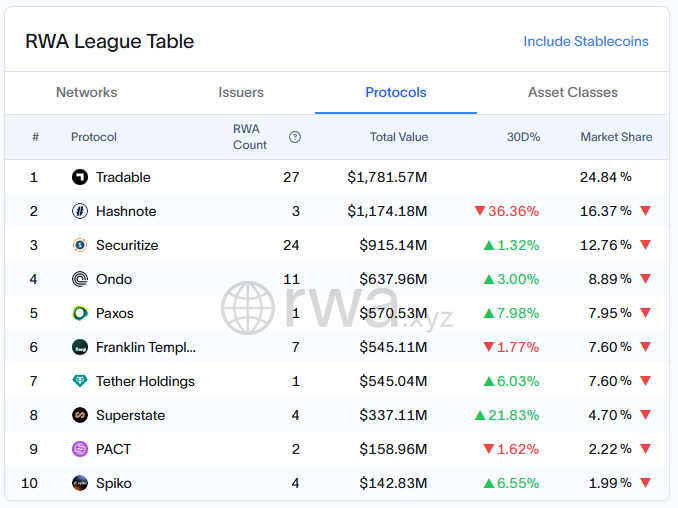Click the Spiko logo icon
The image size is (678, 508).
coord(80,483)
